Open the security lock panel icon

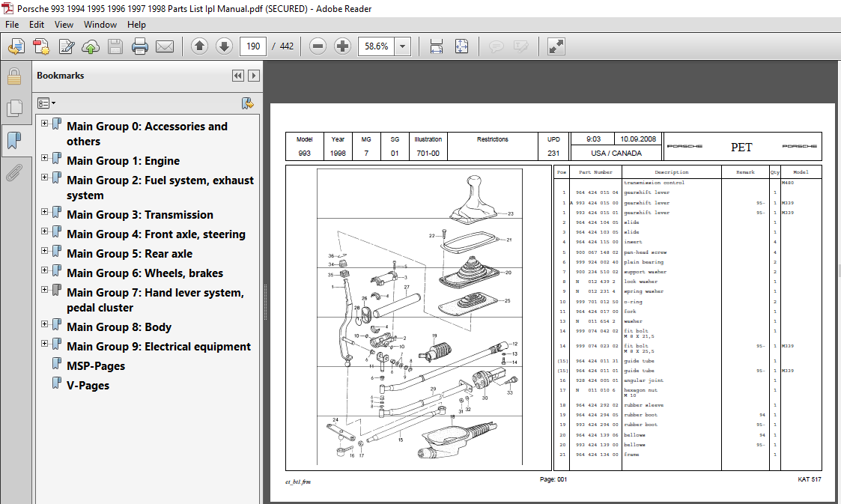click(x=14, y=76)
